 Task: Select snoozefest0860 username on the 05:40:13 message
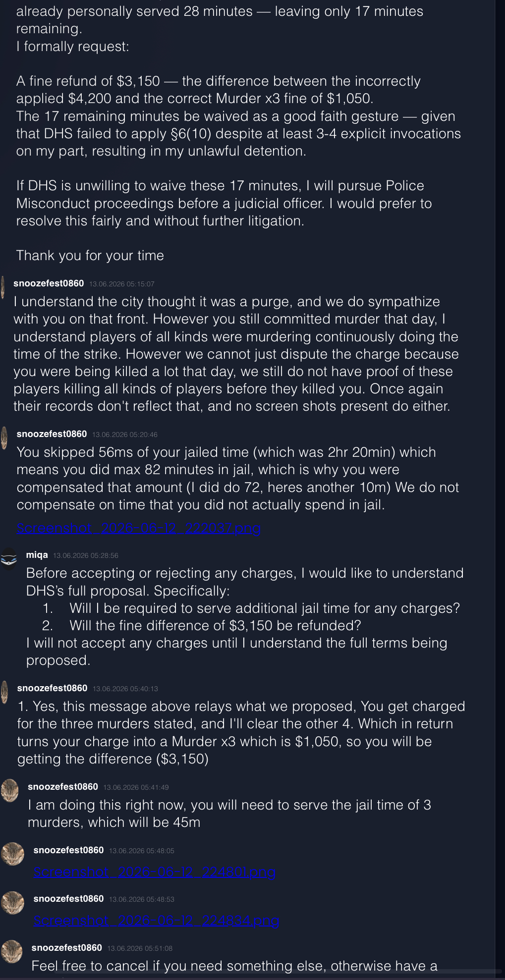[x=52, y=688]
